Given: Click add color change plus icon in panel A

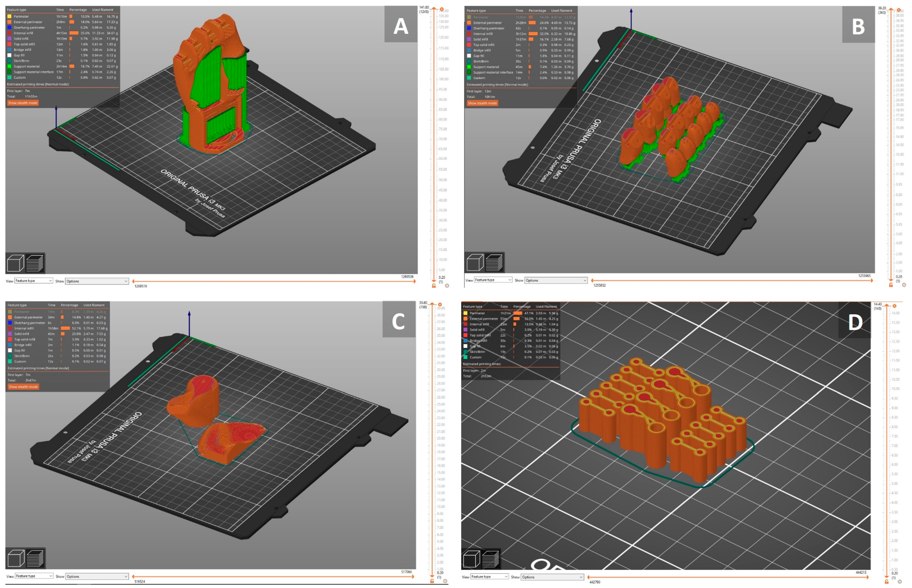Looking at the screenshot, I should pos(442,9).
